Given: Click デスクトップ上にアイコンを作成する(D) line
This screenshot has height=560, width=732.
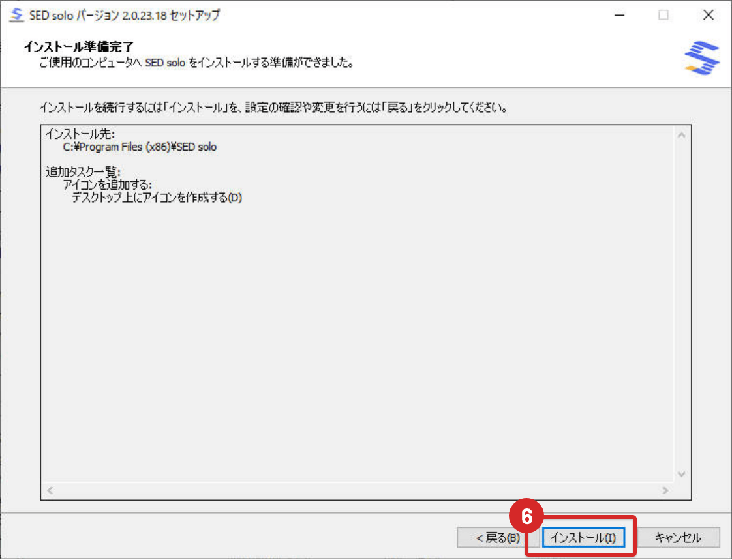Looking at the screenshot, I should [x=157, y=198].
